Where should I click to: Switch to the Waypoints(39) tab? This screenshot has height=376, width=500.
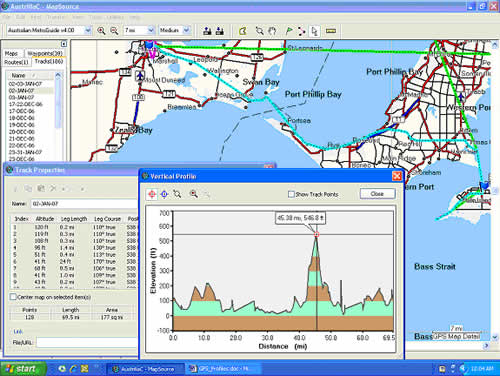[45, 53]
